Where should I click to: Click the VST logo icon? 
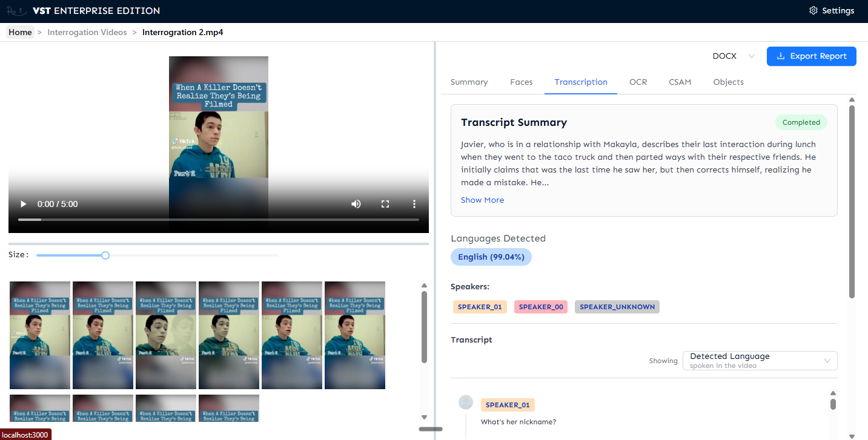(16, 11)
